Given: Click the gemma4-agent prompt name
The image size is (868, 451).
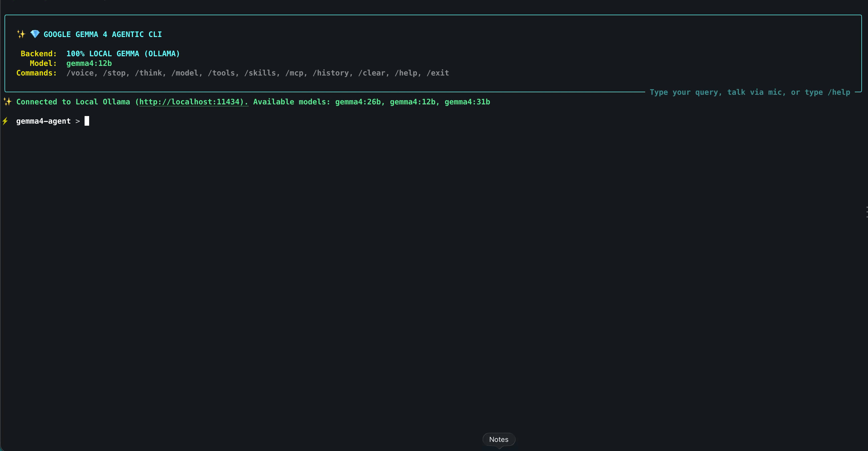Looking at the screenshot, I should [x=44, y=121].
